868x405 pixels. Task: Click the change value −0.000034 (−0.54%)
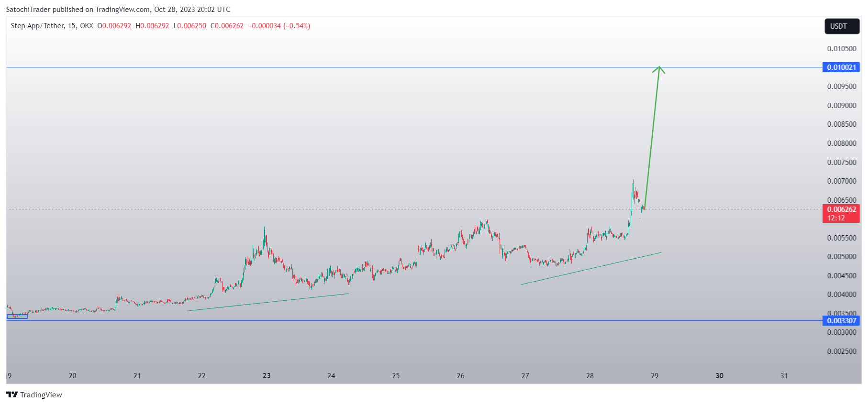[x=279, y=26]
